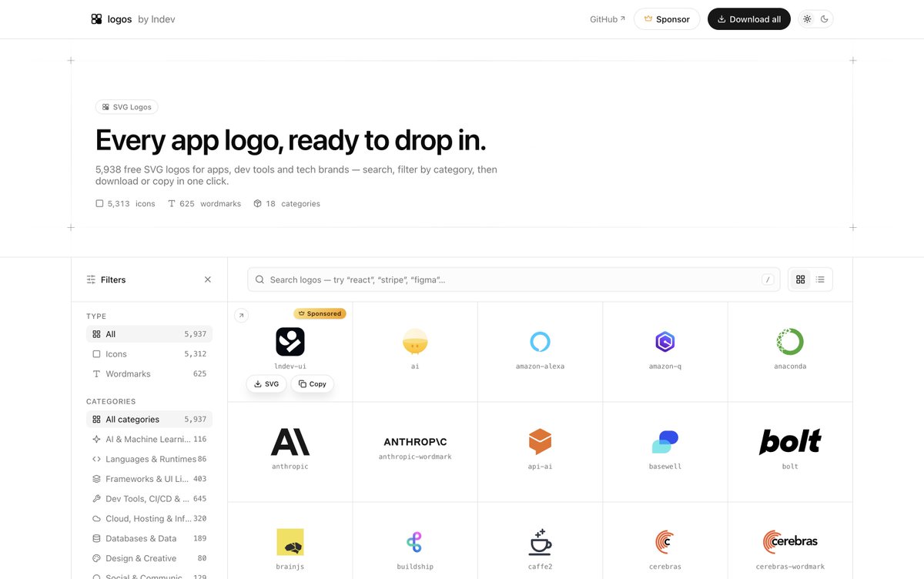Select the brainjs logo
The image size is (924, 579).
tap(290, 542)
